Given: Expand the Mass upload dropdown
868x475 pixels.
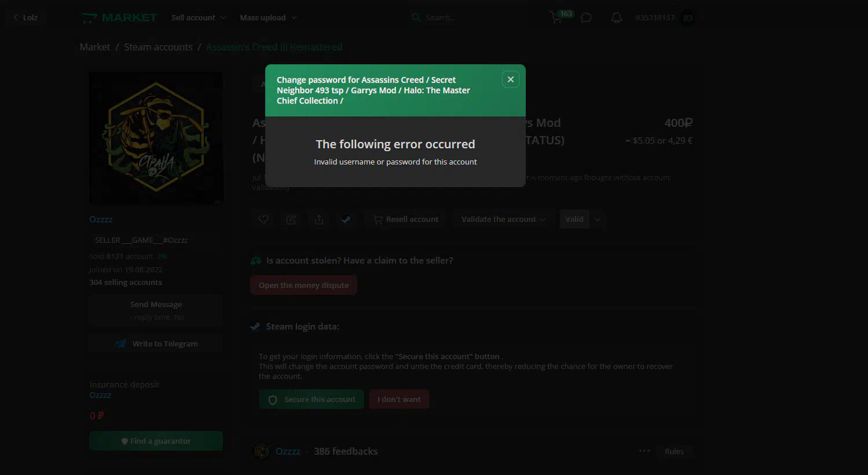Looking at the screenshot, I should click(x=268, y=17).
